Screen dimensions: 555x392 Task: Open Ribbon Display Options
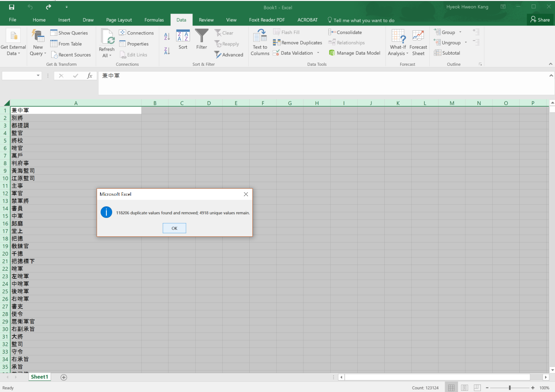(503, 7)
